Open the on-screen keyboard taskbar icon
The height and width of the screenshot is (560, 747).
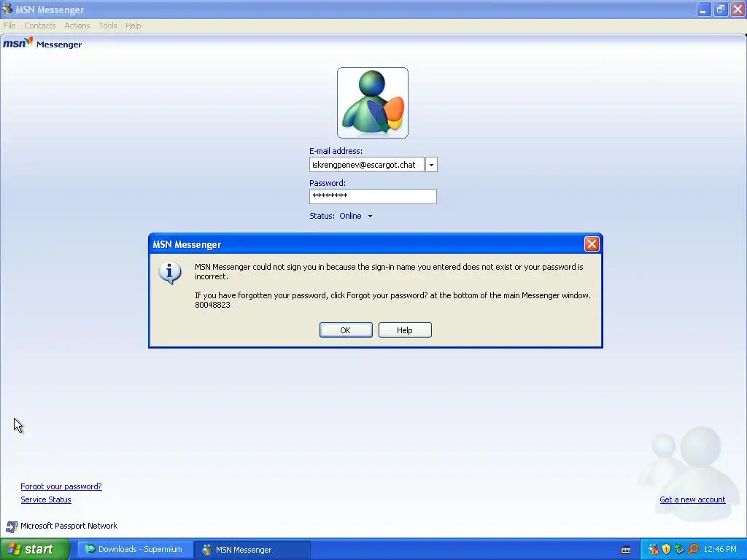626,550
